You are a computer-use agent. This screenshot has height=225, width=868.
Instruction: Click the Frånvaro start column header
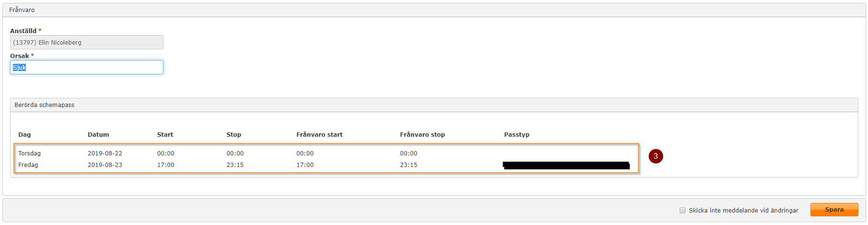[x=319, y=135]
